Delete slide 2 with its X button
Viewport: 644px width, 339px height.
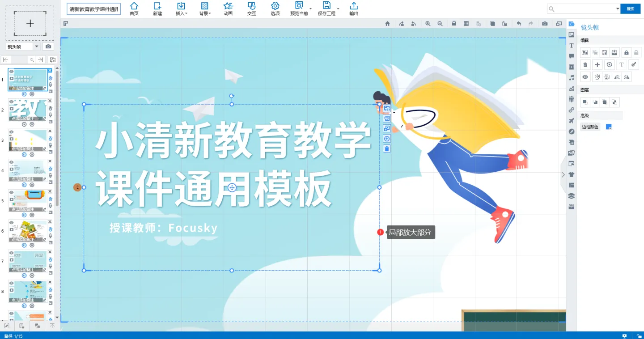coord(50,101)
